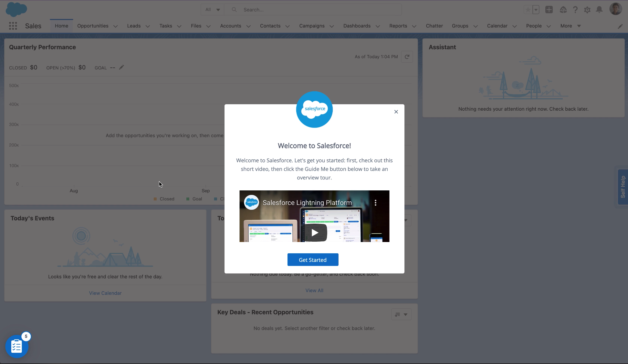This screenshot has width=628, height=364.
Task: Play the Salesforce Lightning Platform video
Action: 314,232
